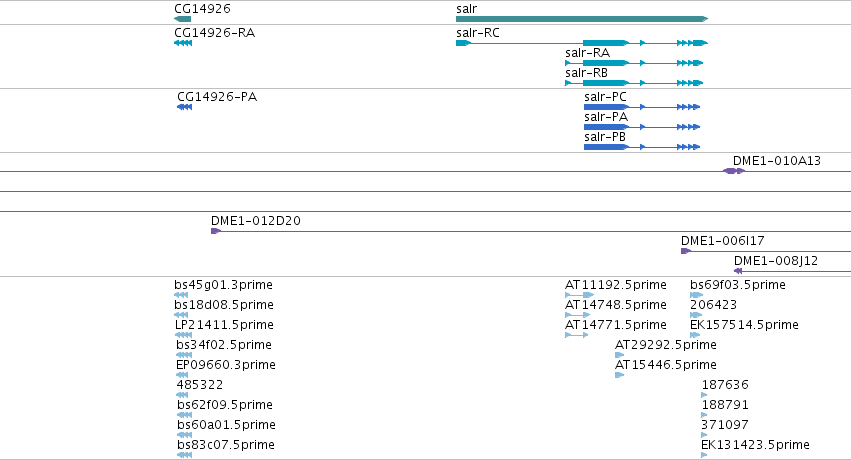Click the 187636 EST arrow glyph
The height and width of the screenshot is (460, 851).
click(x=704, y=395)
